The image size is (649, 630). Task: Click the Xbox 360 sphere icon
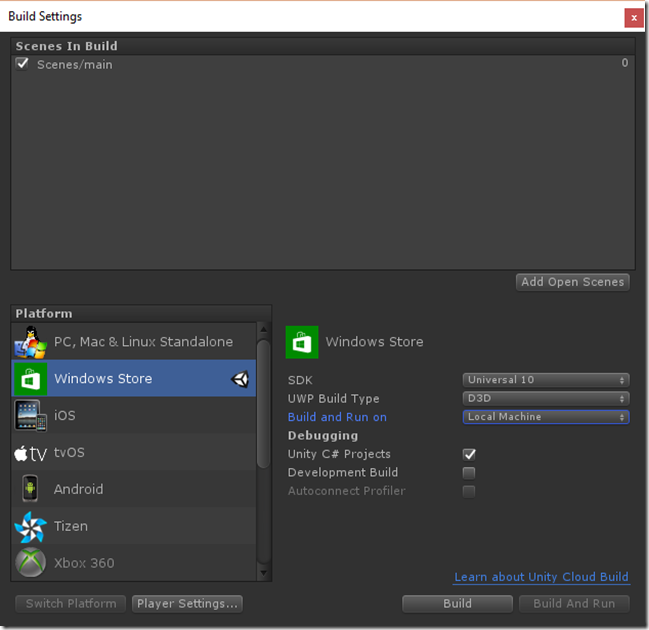pyautogui.click(x=31, y=563)
